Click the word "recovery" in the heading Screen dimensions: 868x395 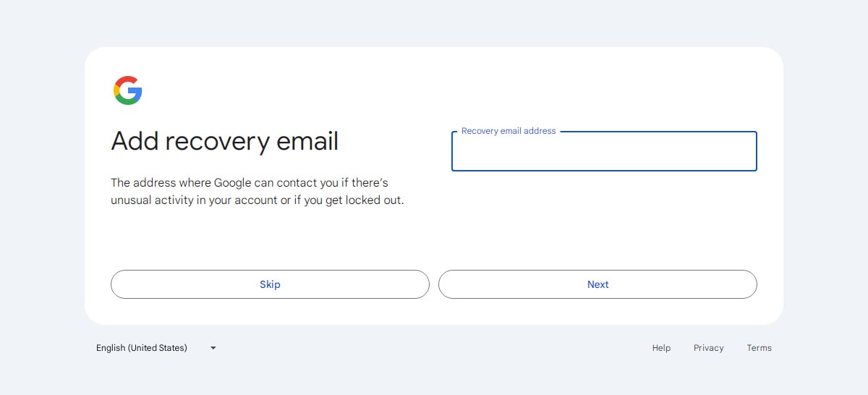pos(208,142)
